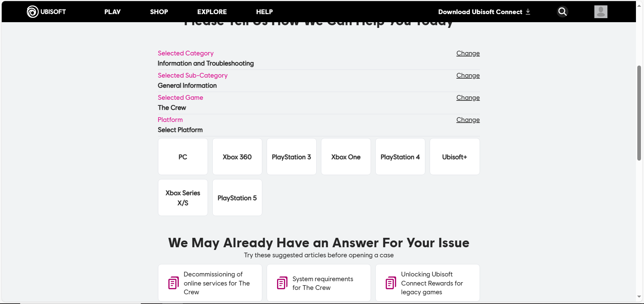Click the download arrow icon beside Ubisoft Connect

click(x=528, y=12)
